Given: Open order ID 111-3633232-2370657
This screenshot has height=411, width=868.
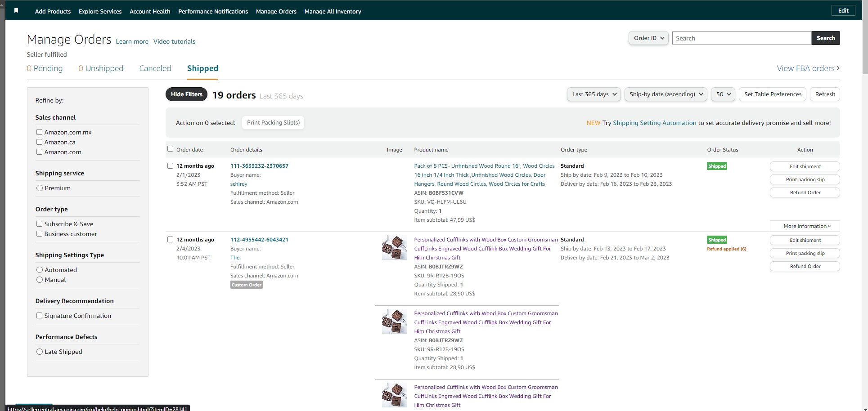Looking at the screenshot, I should [259, 166].
